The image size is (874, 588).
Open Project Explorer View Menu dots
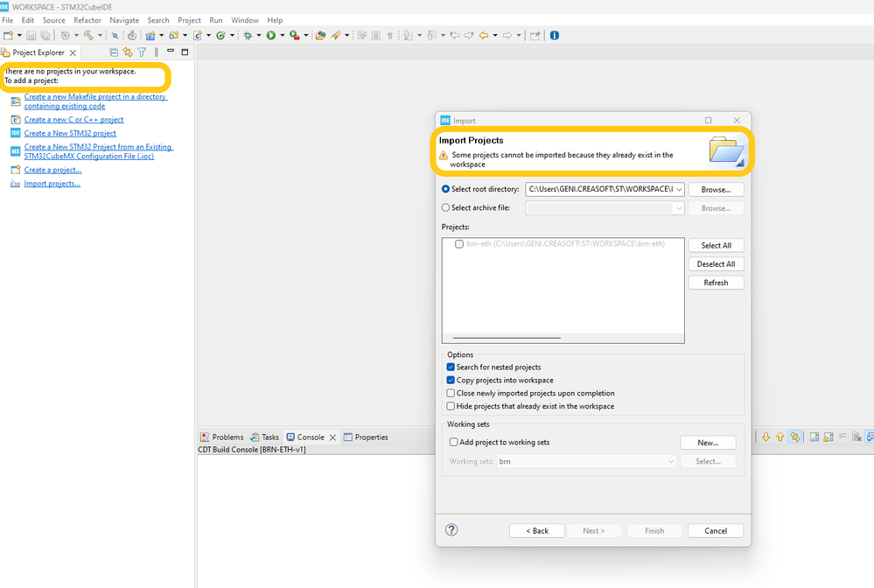point(156,52)
